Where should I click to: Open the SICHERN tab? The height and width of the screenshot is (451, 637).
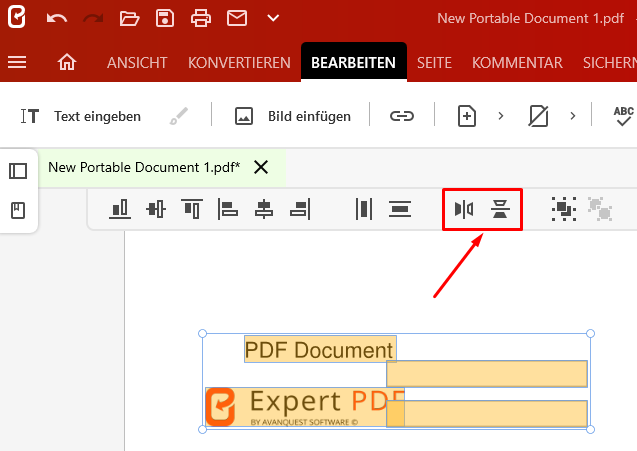pos(610,63)
